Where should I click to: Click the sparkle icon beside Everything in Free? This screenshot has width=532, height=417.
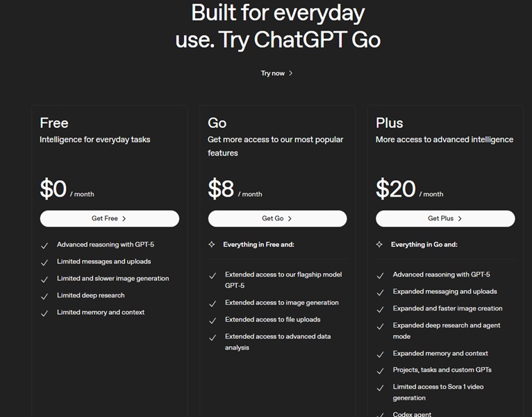coord(212,245)
